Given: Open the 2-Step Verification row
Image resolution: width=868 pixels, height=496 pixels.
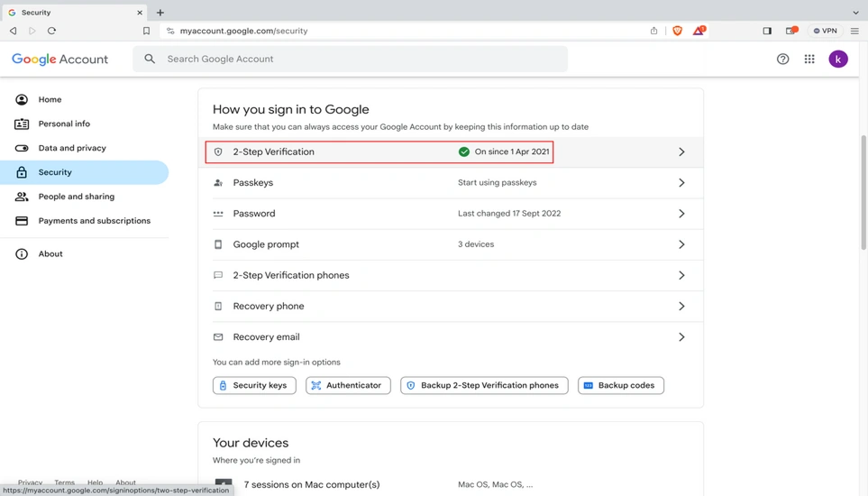Looking at the screenshot, I should (x=451, y=152).
